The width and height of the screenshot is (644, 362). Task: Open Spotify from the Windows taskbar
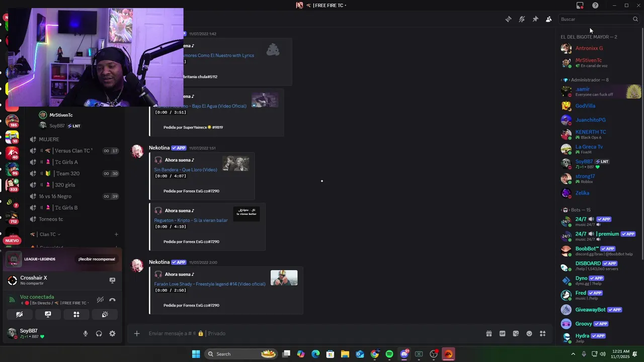(x=389, y=354)
